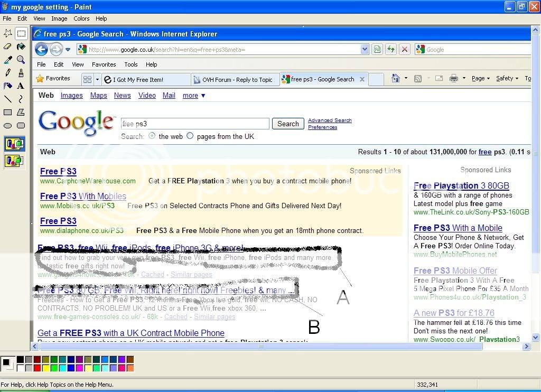Open the Print button dropdown arrow
Viewport: 541px width, 392px height.
tap(464, 78)
